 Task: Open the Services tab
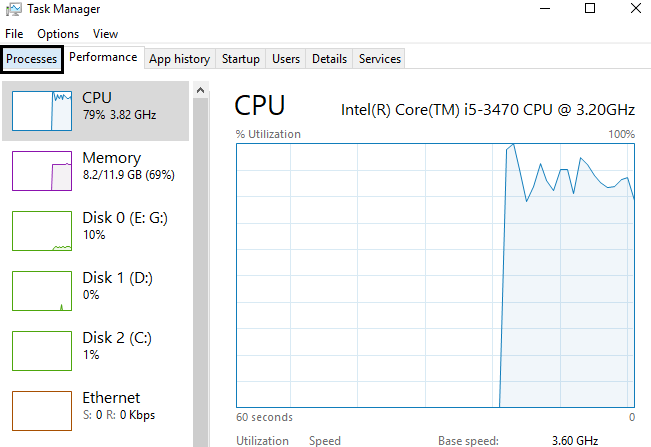pyautogui.click(x=380, y=59)
